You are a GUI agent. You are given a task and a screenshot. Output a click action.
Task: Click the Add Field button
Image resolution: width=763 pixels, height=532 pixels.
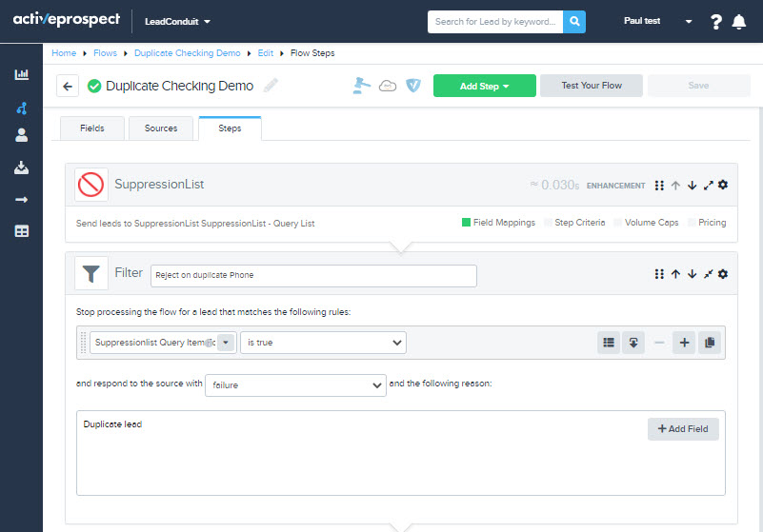(x=683, y=429)
